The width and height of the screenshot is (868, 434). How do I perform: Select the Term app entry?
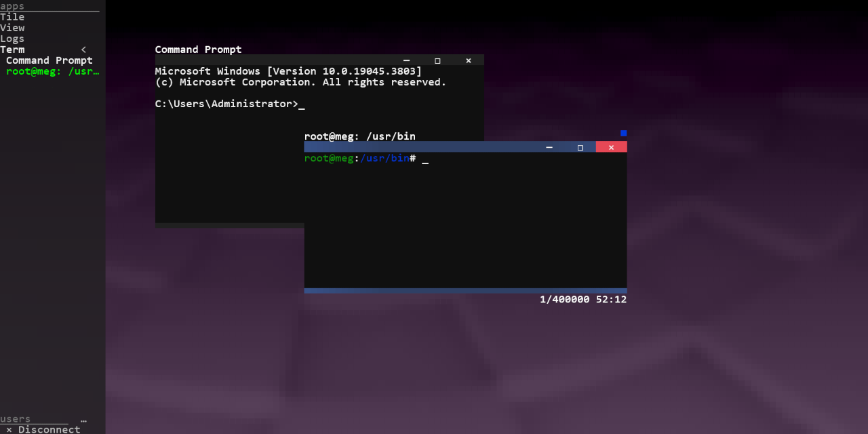pyautogui.click(x=12, y=50)
